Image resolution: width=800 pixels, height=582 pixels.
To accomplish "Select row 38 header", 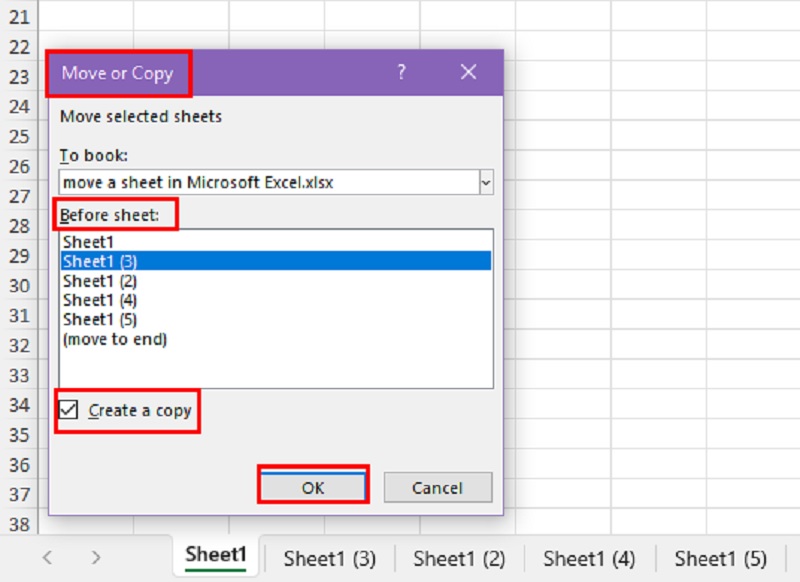I will coord(19,524).
